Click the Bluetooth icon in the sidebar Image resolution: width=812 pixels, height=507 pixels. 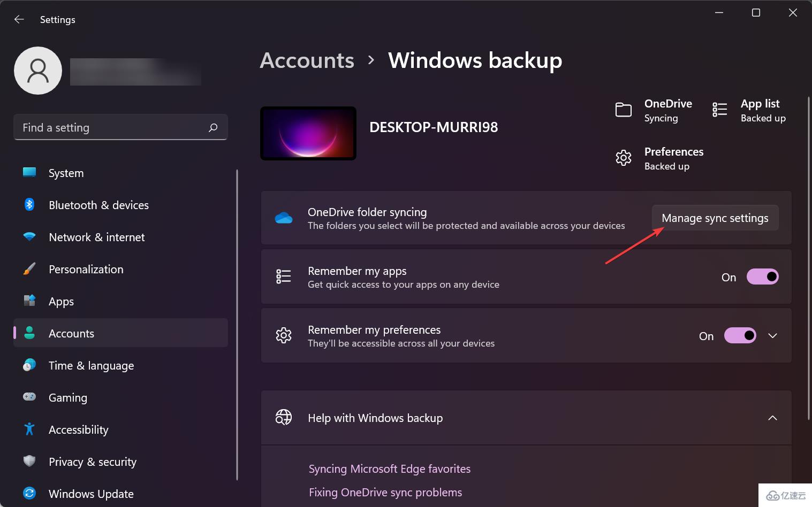[x=29, y=205]
